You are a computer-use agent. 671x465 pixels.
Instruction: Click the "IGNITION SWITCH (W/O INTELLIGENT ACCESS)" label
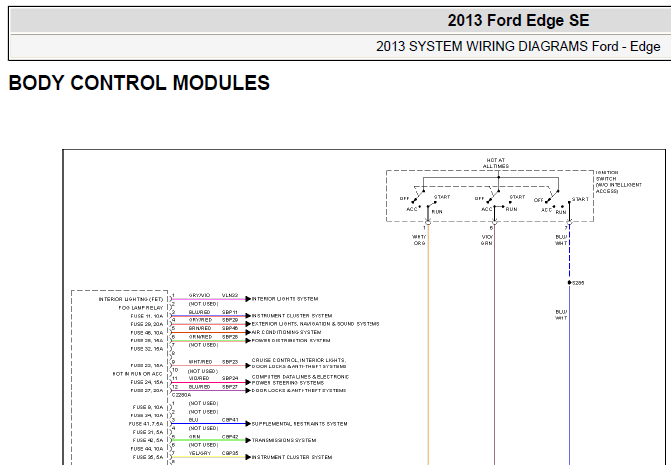click(618, 182)
